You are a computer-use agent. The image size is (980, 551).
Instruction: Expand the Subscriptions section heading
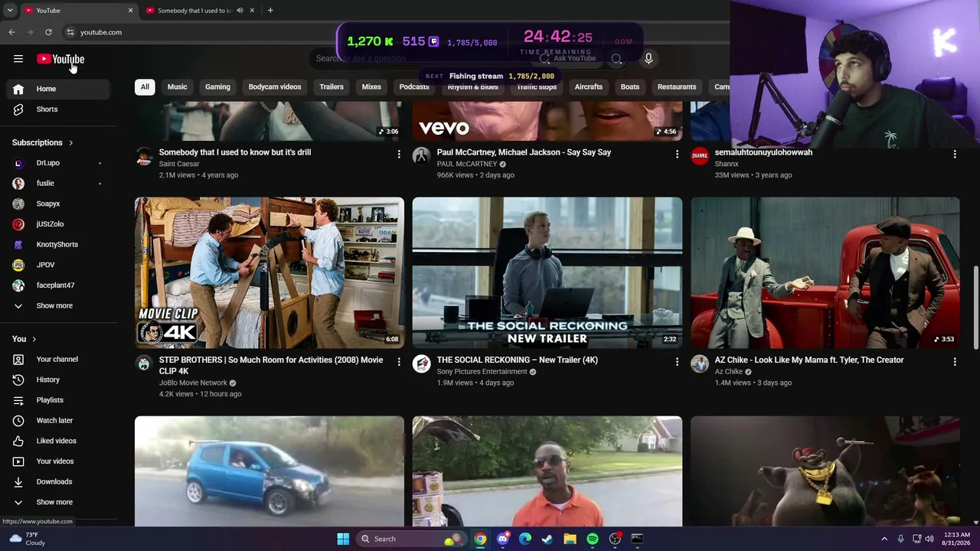43,142
